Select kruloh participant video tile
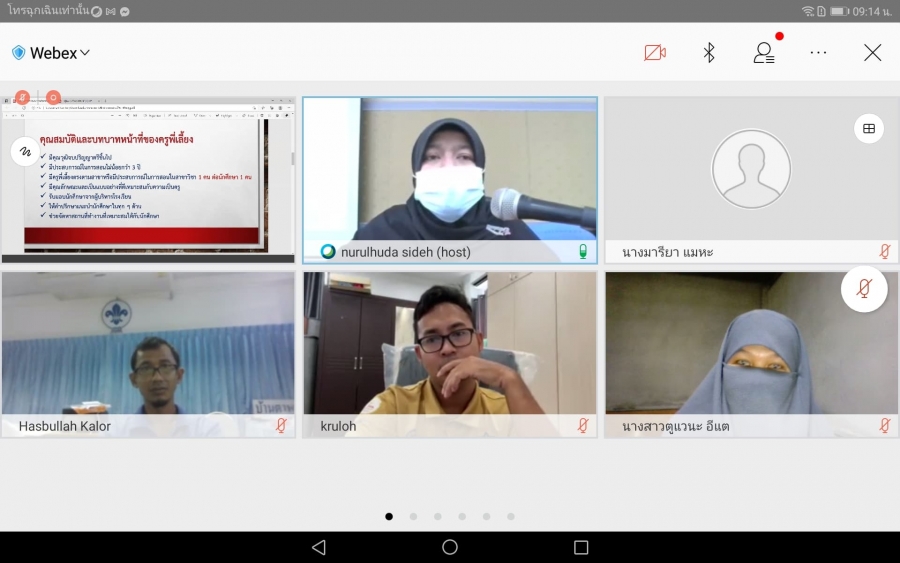 tap(449, 345)
